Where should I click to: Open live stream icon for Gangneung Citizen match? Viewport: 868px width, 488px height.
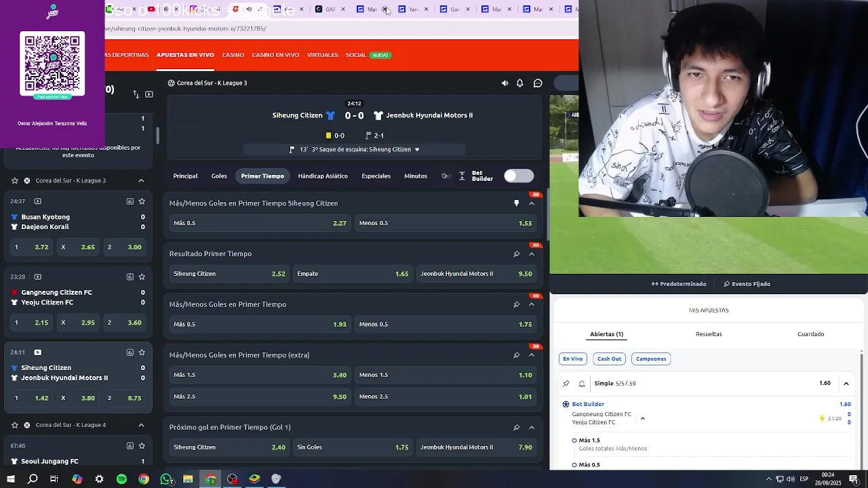38,277
